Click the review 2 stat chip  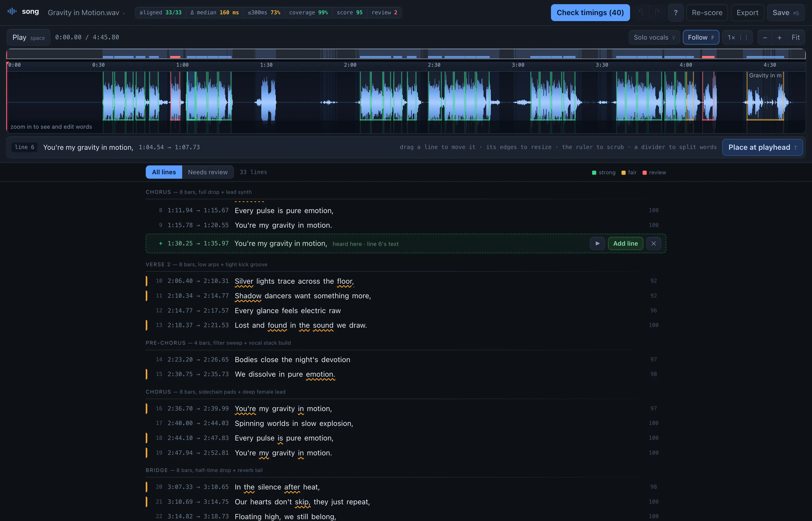pyautogui.click(x=384, y=13)
